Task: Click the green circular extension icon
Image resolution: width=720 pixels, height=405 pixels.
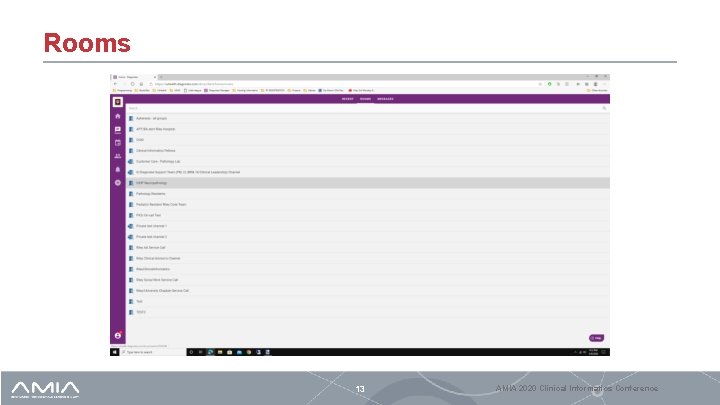Action: point(550,84)
